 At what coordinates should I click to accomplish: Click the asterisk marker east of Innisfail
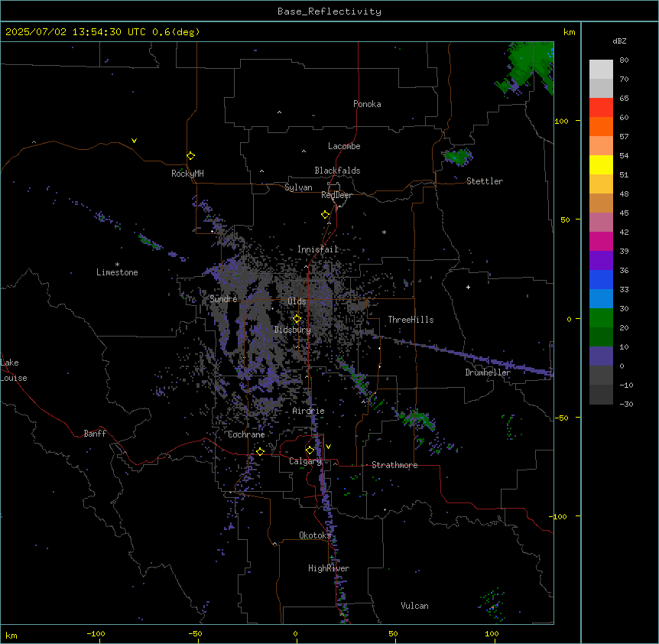tap(384, 232)
